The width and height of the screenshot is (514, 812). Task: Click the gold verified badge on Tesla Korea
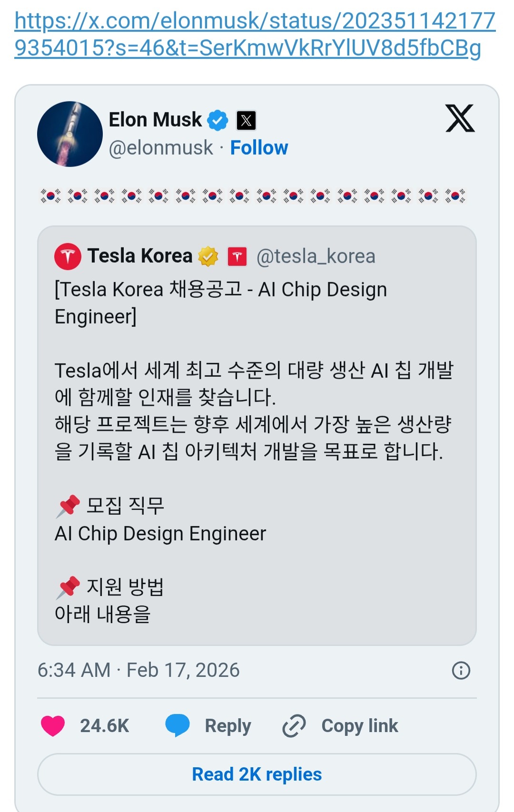pyautogui.click(x=208, y=256)
